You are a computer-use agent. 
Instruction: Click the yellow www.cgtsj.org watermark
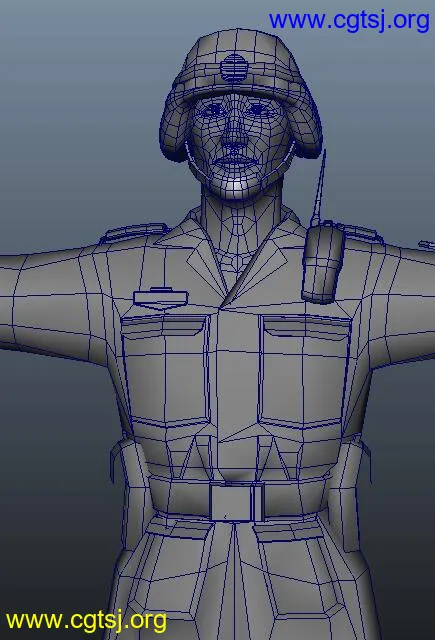point(86,621)
